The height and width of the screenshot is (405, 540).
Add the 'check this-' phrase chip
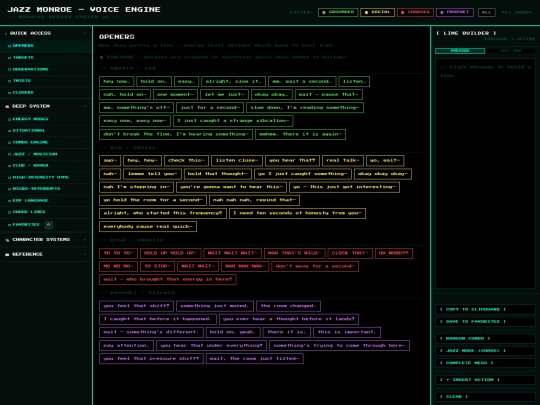coord(186,160)
